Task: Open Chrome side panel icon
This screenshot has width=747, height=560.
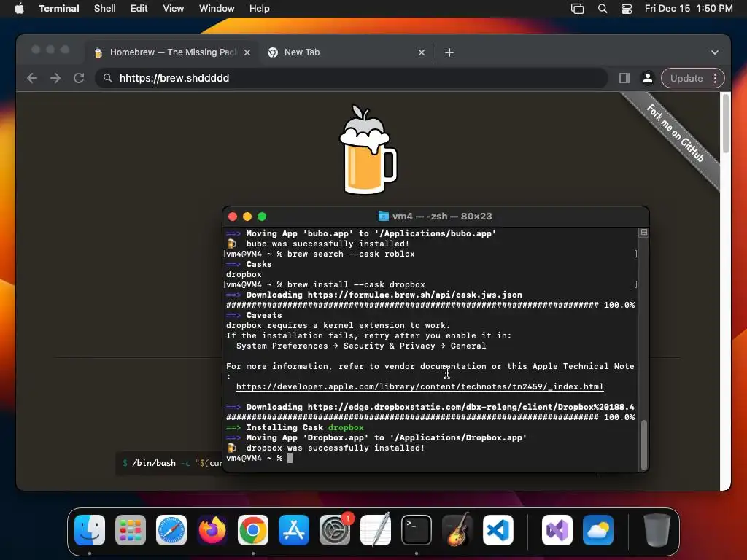Action: (624, 78)
